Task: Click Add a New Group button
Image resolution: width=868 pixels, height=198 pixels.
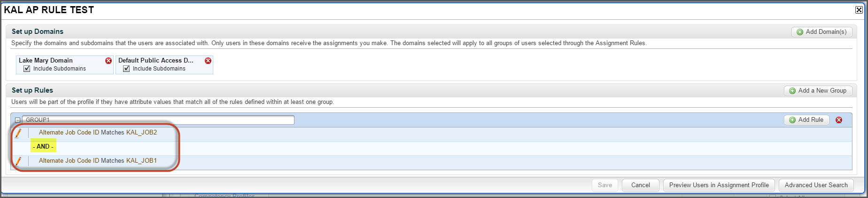Action: (818, 91)
